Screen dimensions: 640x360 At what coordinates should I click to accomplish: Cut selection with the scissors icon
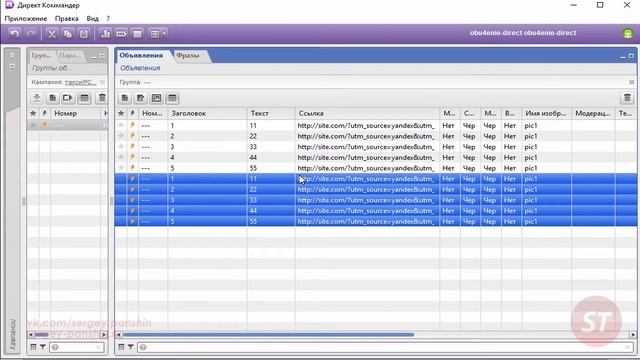(x=51, y=34)
